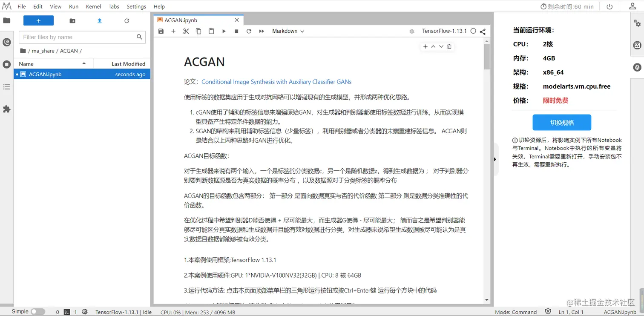Viewport: 644px width, 316px height.
Task: Open the layers icon in right sidebar
Action: pyautogui.click(x=637, y=67)
